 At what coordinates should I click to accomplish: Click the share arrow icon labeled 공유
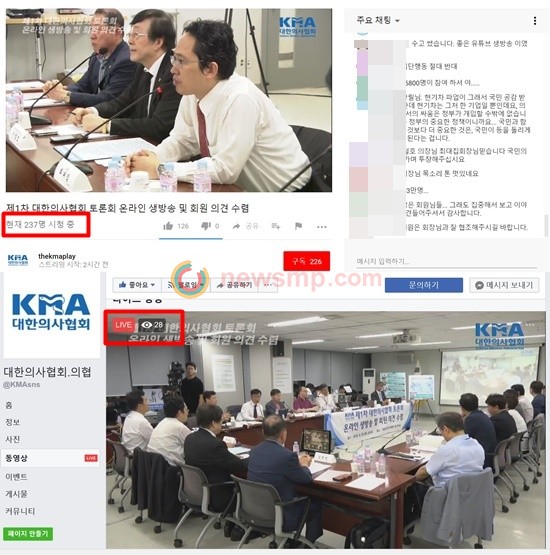236,226
